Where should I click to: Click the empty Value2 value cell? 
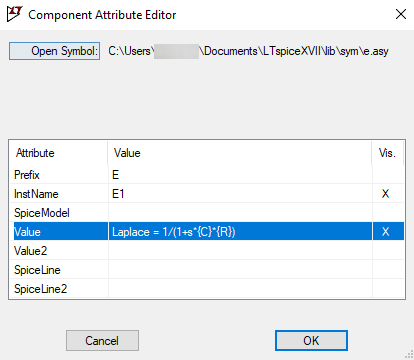pos(240,251)
